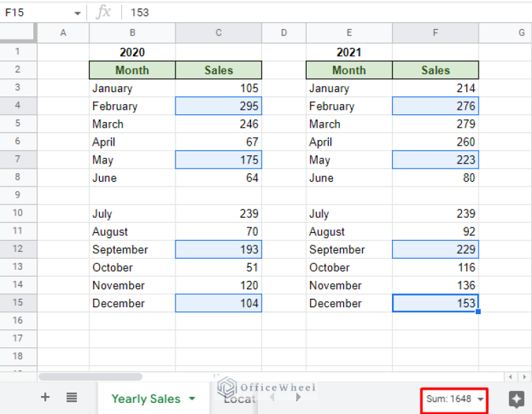Viewport: 532px width, 414px height.
Task: Click the add new sheet plus icon
Action: click(45, 397)
